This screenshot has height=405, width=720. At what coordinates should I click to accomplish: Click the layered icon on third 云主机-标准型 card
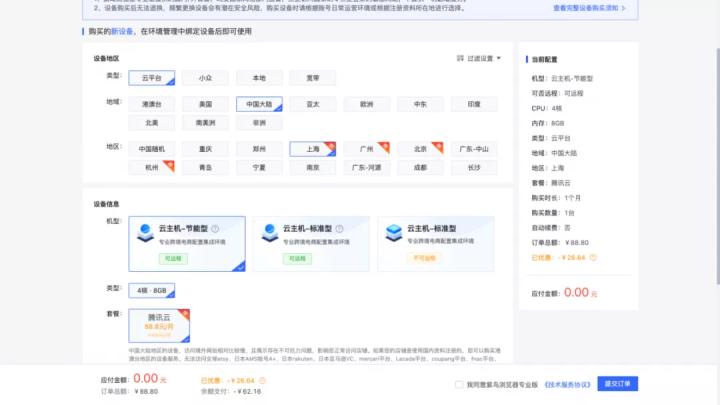pos(393,230)
